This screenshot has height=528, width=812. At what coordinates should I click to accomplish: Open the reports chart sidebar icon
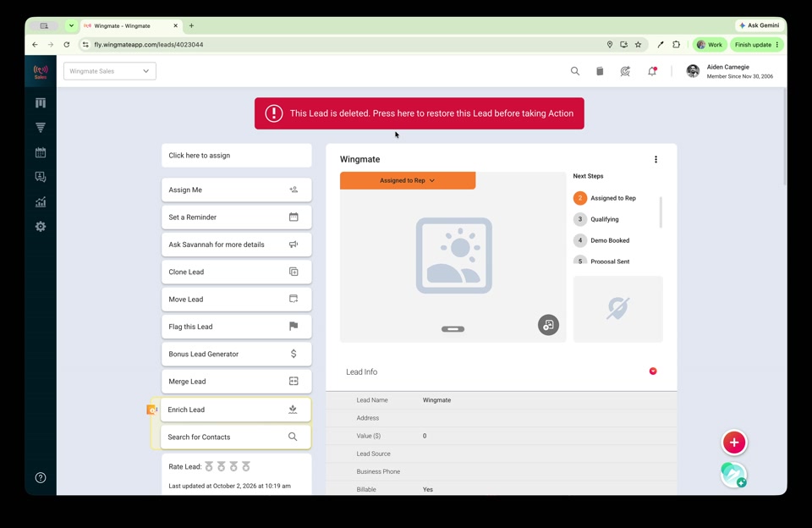(41, 202)
